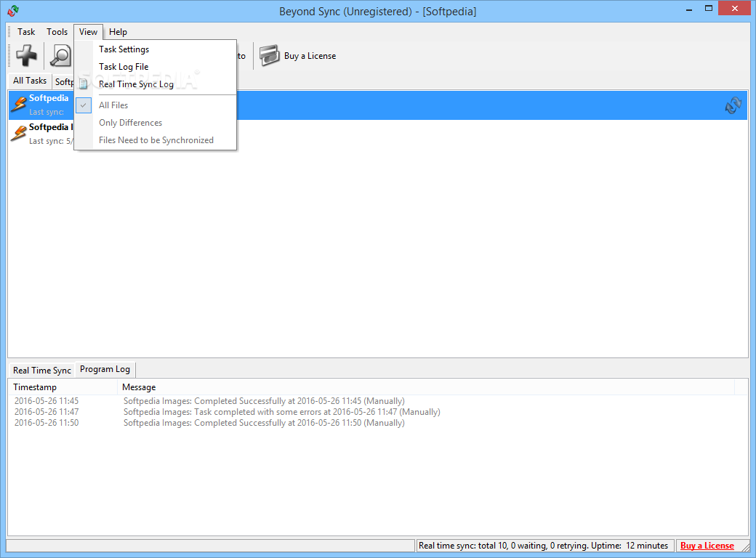Close the Beyond Sync window
Viewport: 756px width, 558px height.
[735, 8]
